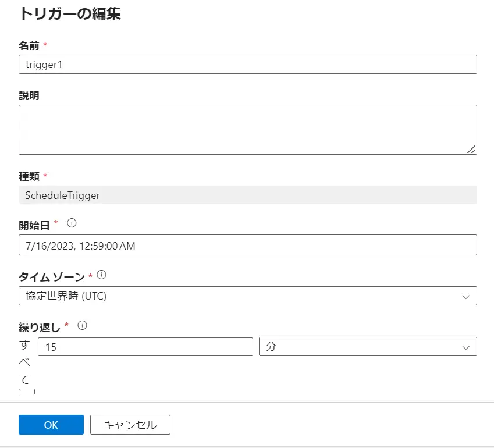494x448 pixels.
Task: Click the 種類 field label
Action: pyautogui.click(x=29, y=176)
